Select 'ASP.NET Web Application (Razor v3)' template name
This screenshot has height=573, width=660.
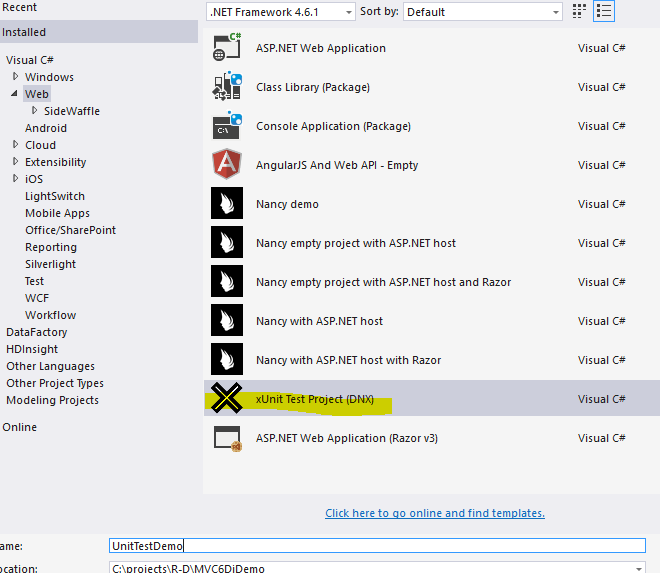tap(347, 438)
